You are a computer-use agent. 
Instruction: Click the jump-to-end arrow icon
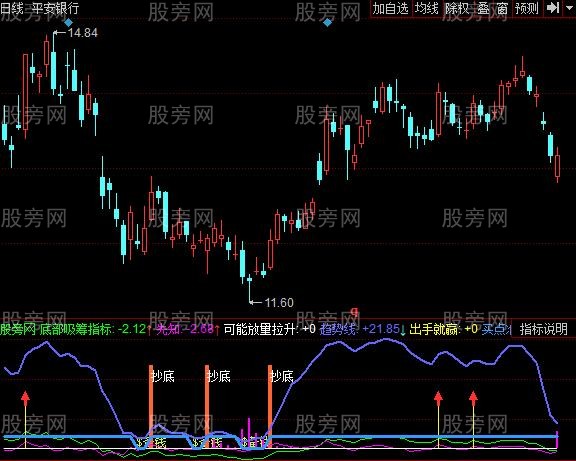click(553, 8)
